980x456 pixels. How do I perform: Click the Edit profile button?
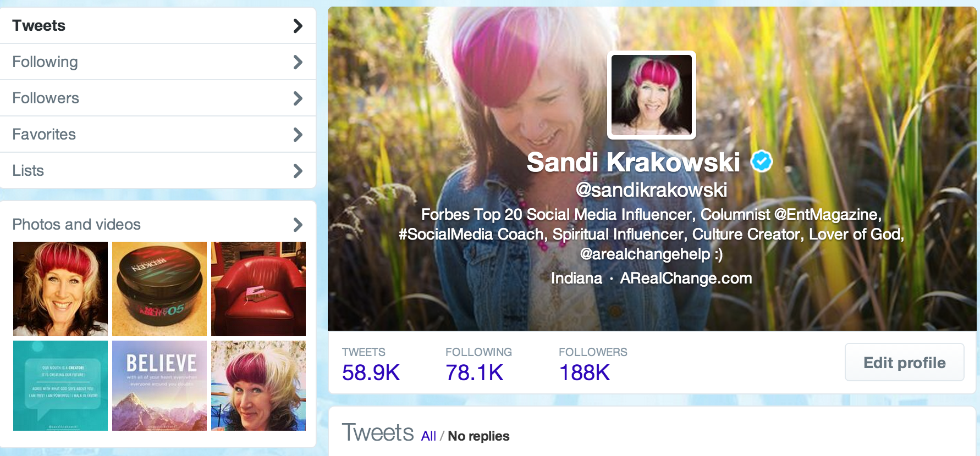click(905, 363)
